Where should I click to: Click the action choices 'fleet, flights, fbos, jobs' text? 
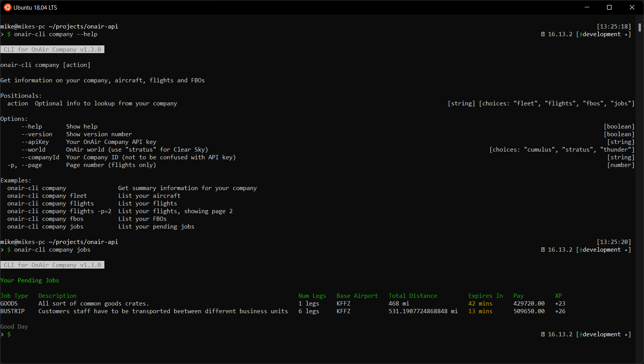tap(557, 104)
